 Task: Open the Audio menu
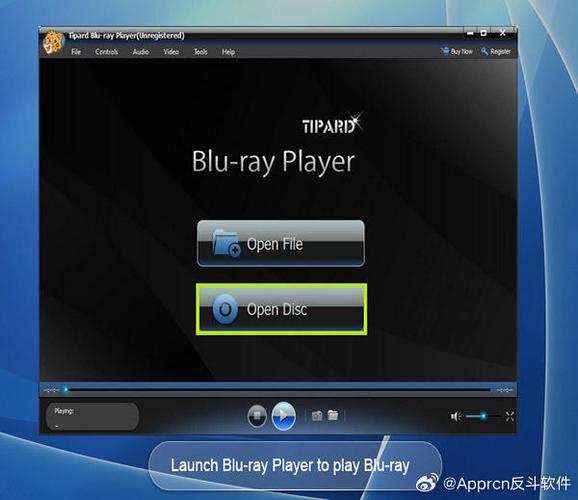pos(141,52)
